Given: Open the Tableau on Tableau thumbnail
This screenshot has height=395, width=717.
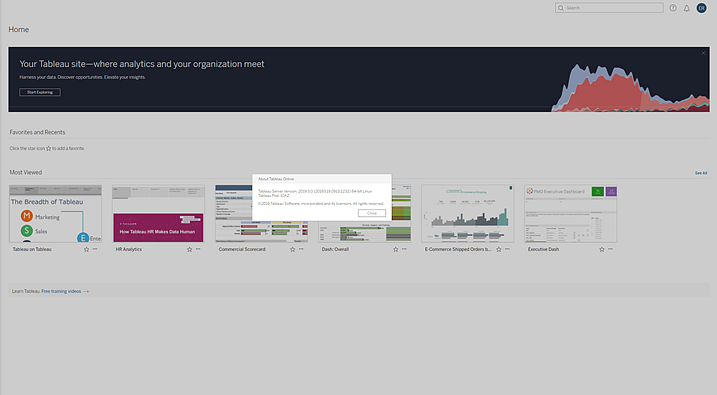Looking at the screenshot, I should [x=55, y=214].
